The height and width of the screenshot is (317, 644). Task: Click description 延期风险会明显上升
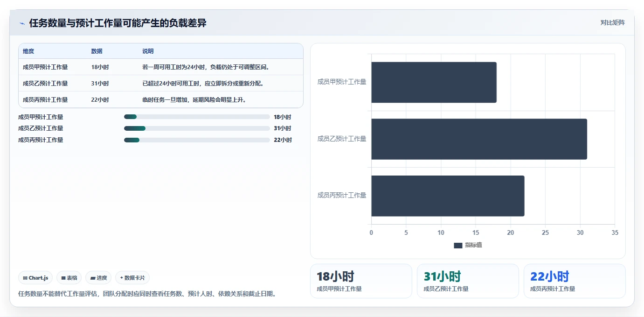219,100
